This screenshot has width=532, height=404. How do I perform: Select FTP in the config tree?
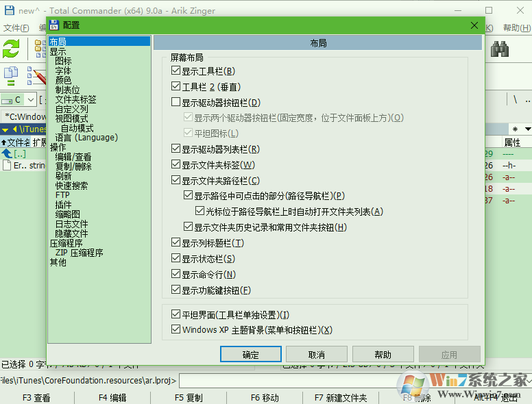coord(62,195)
